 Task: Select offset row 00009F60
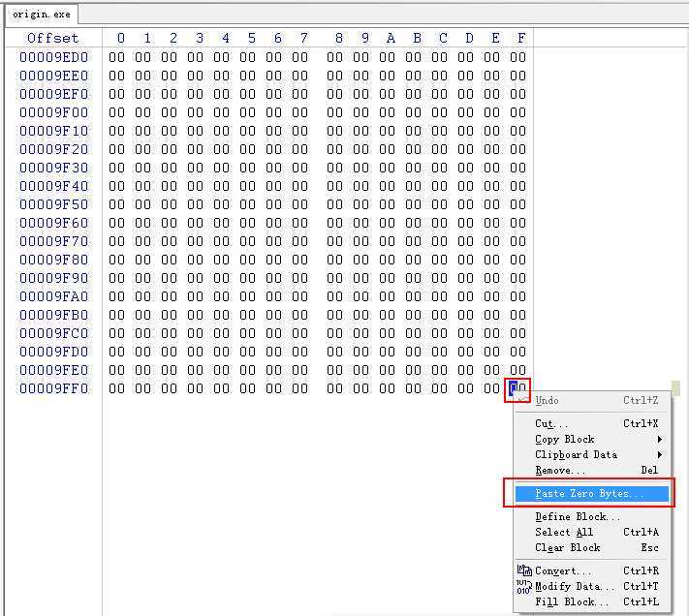(x=53, y=223)
